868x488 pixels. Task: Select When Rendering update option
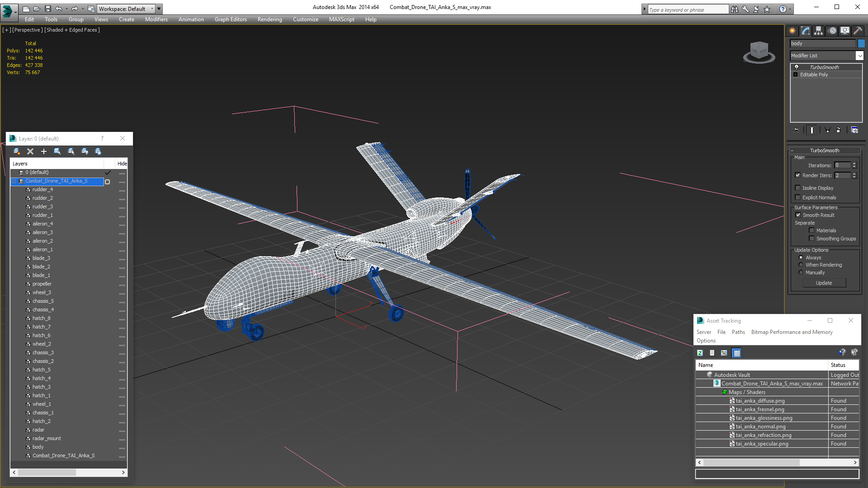pyautogui.click(x=801, y=265)
